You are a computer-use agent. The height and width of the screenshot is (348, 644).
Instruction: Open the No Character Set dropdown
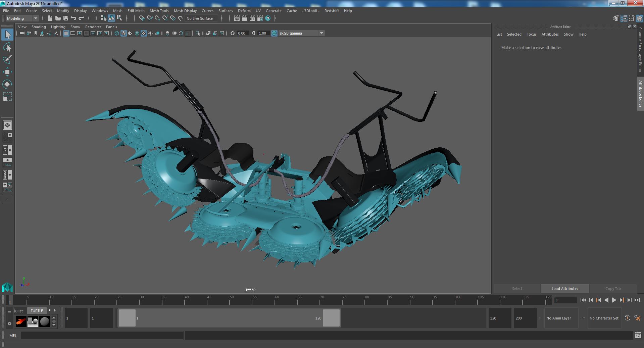coord(604,318)
